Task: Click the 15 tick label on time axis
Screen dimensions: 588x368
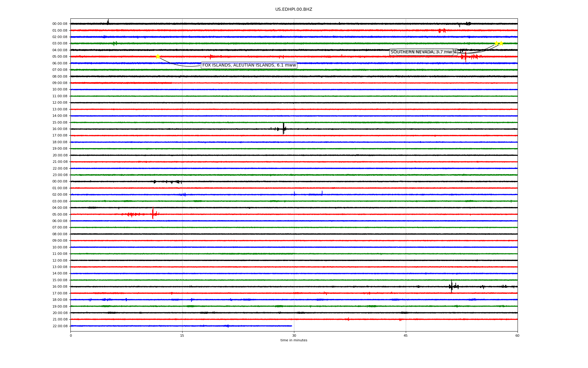Action: [182, 335]
